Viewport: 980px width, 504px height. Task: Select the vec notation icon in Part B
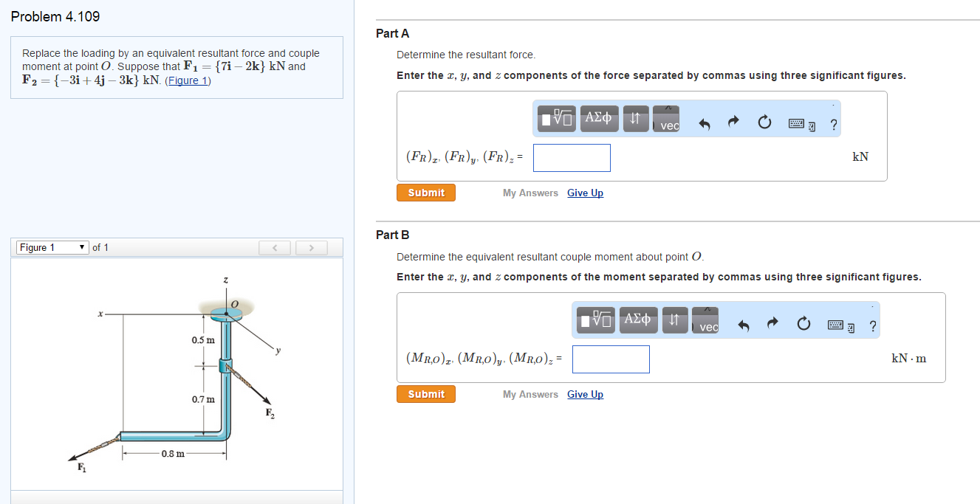point(705,320)
